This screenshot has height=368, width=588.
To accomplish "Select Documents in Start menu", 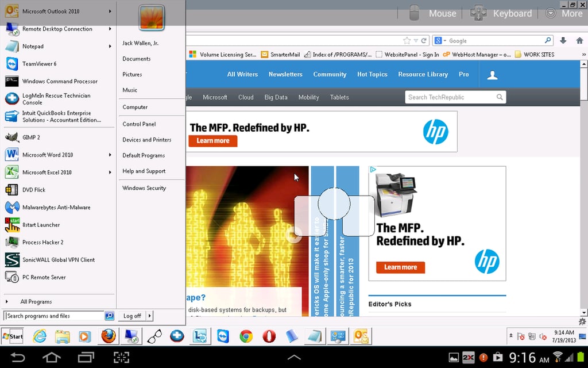I will 137,59.
